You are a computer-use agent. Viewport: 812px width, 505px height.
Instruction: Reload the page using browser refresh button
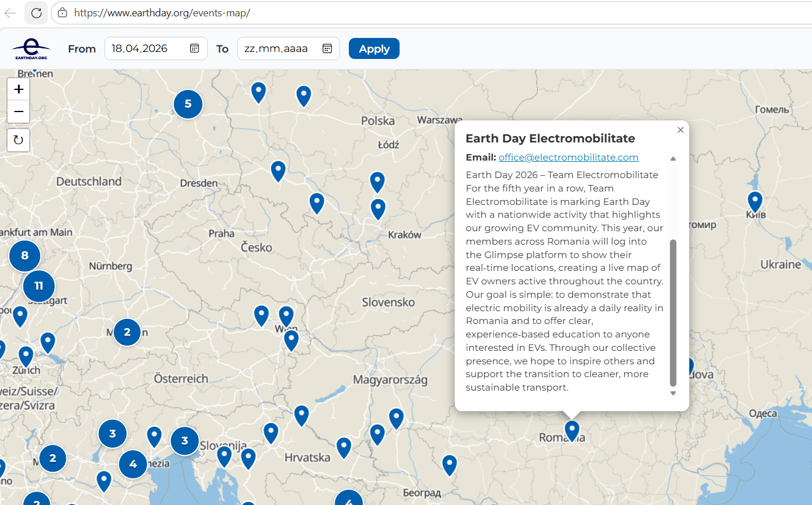coord(36,13)
